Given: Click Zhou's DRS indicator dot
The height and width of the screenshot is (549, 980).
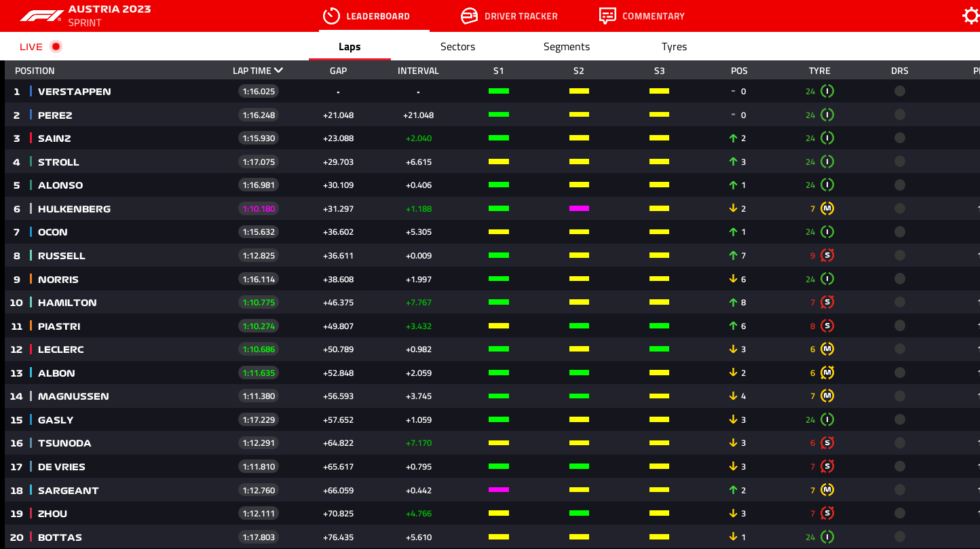Looking at the screenshot, I should [x=900, y=514].
